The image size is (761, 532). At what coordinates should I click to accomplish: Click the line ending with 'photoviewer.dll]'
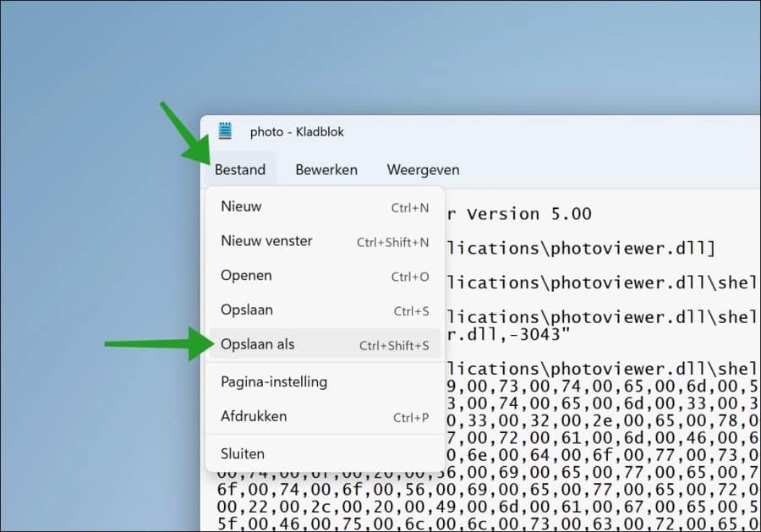(581, 249)
